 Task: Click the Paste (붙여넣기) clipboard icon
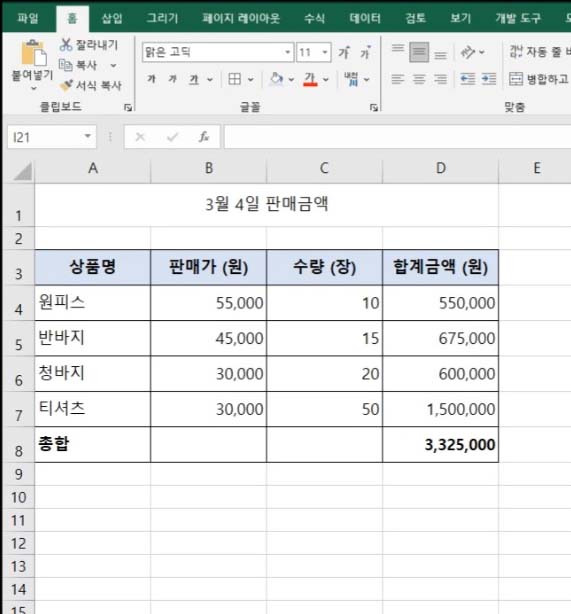point(33,53)
